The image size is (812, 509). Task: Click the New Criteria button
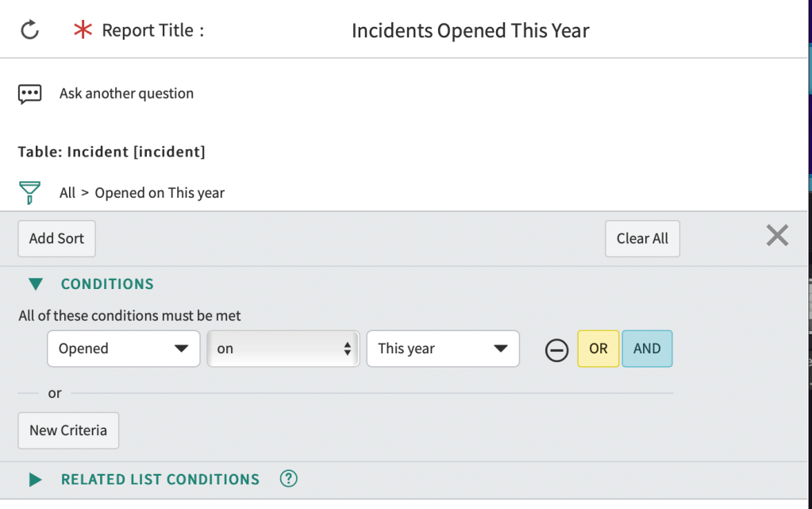pos(68,430)
